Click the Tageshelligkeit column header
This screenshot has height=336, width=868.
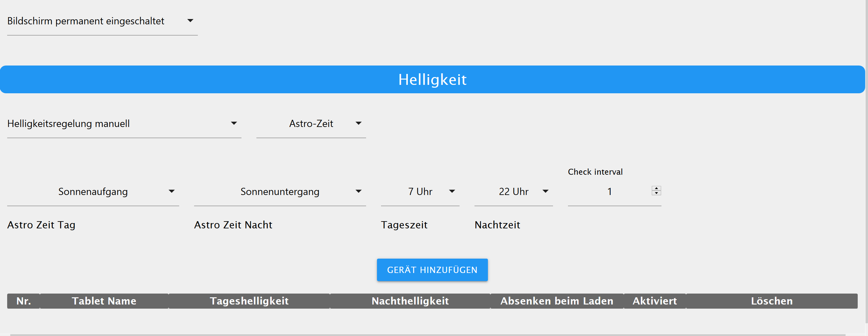249,301
